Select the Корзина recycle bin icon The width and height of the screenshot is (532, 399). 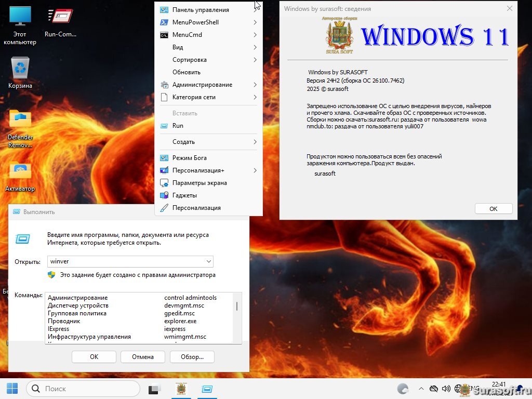click(x=20, y=73)
